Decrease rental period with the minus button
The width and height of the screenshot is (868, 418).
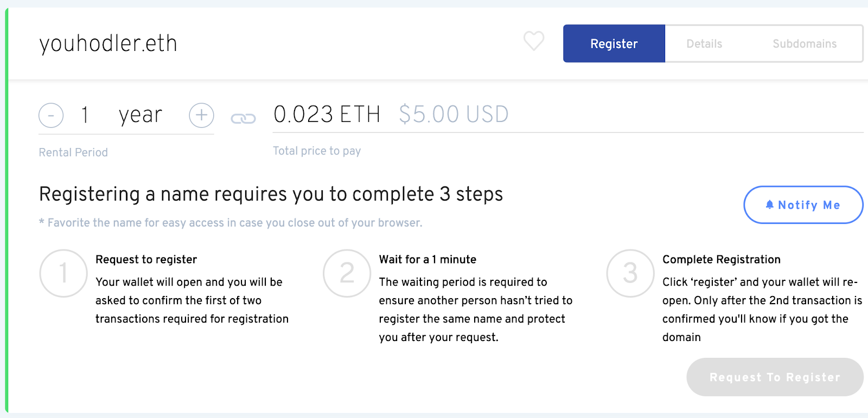pyautogui.click(x=51, y=115)
